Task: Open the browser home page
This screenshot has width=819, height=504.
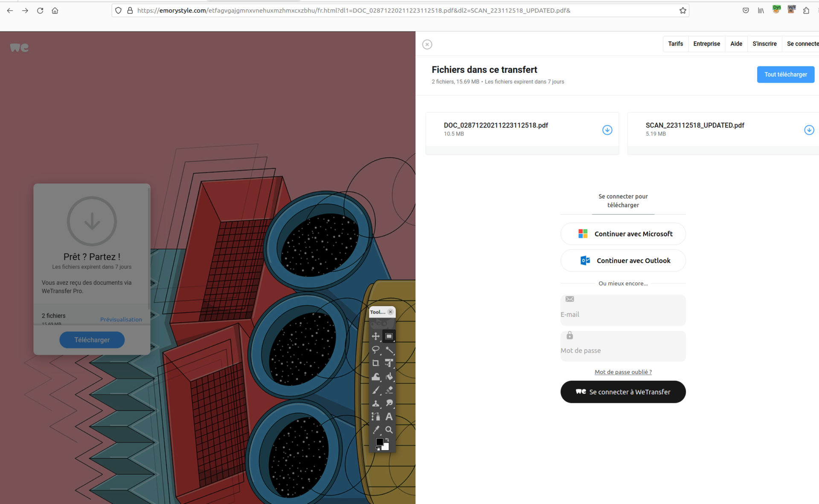Action: tap(55, 11)
